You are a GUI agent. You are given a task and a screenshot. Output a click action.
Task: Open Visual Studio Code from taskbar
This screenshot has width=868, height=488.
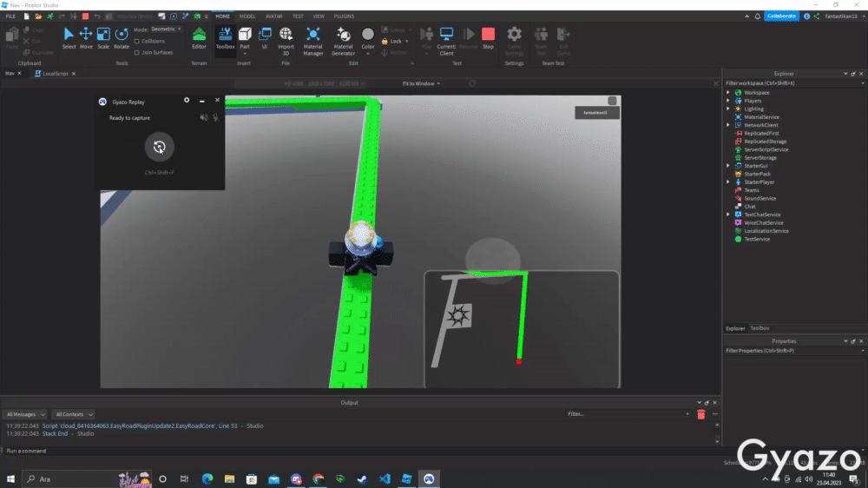(x=385, y=478)
